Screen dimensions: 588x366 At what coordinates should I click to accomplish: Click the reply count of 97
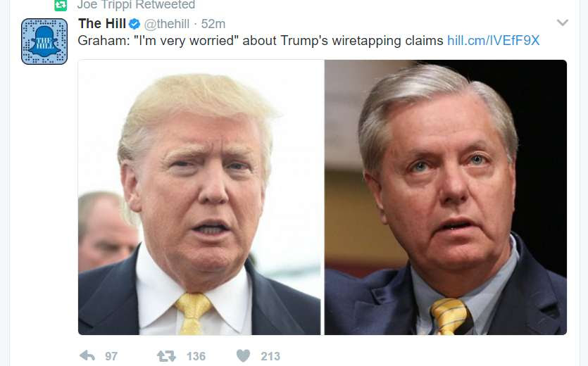(111, 356)
